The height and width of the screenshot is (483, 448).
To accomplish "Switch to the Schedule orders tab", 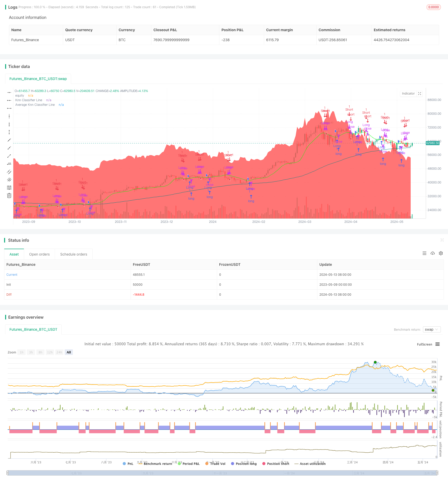I will point(74,254).
